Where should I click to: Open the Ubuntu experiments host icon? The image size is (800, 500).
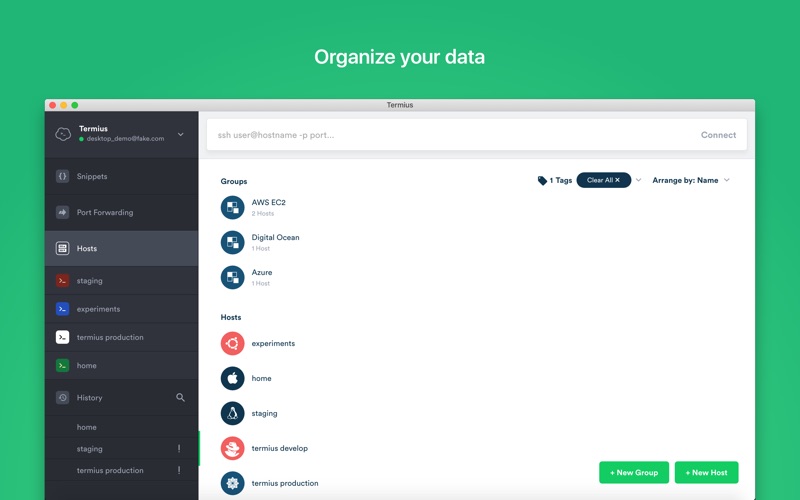click(232, 344)
